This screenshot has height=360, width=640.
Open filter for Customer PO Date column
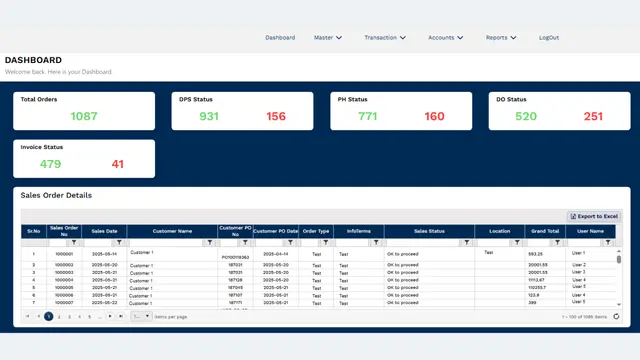coord(290,242)
